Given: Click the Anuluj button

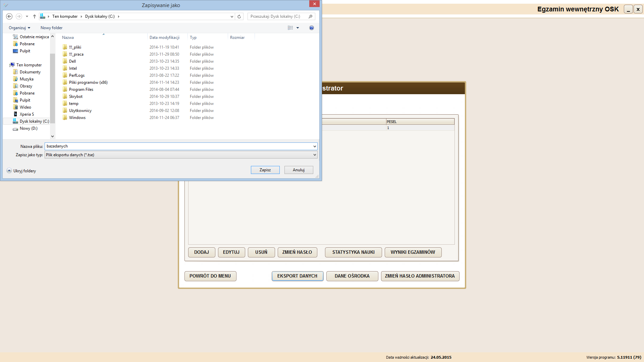Looking at the screenshot, I should (x=299, y=170).
